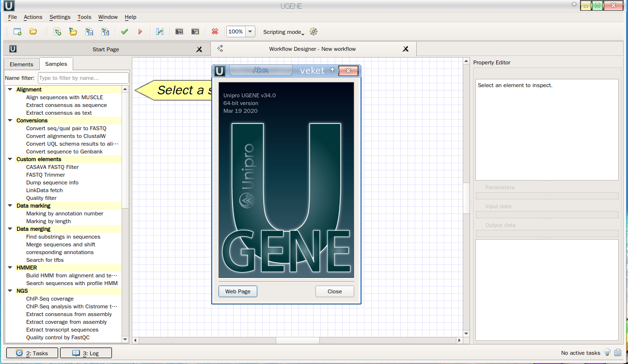This screenshot has height=364, width=628.
Task: Select Quality control by FastQC sample
Action: coord(58,337)
